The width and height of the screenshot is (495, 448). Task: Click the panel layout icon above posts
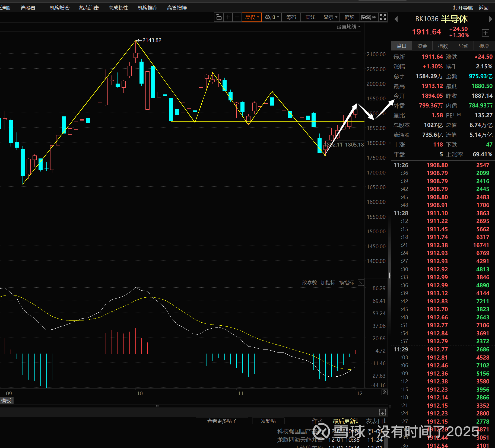pos(382,412)
